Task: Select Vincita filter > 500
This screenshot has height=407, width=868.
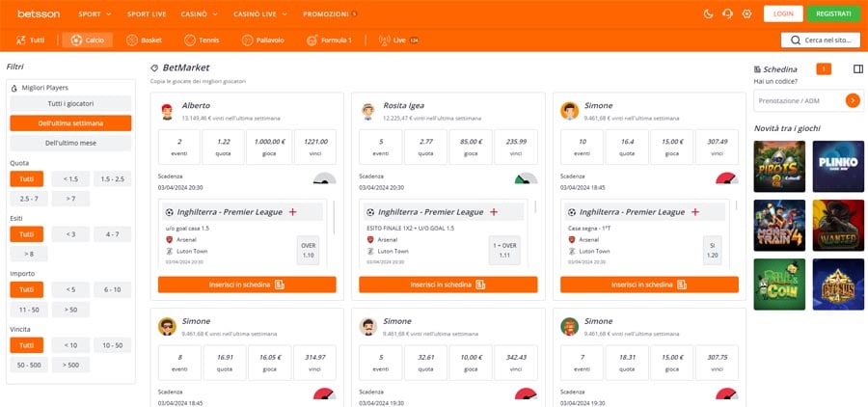Action: coord(70,365)
